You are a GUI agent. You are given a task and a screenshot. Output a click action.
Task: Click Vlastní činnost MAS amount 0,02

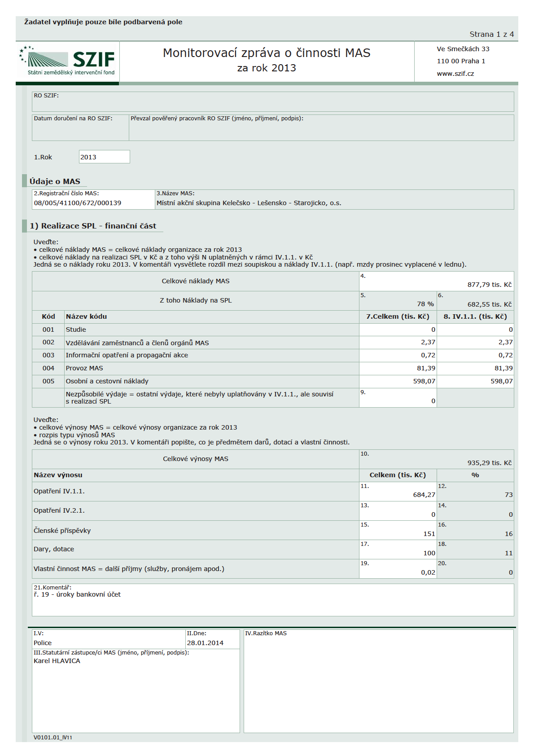[x=398, y=569]
